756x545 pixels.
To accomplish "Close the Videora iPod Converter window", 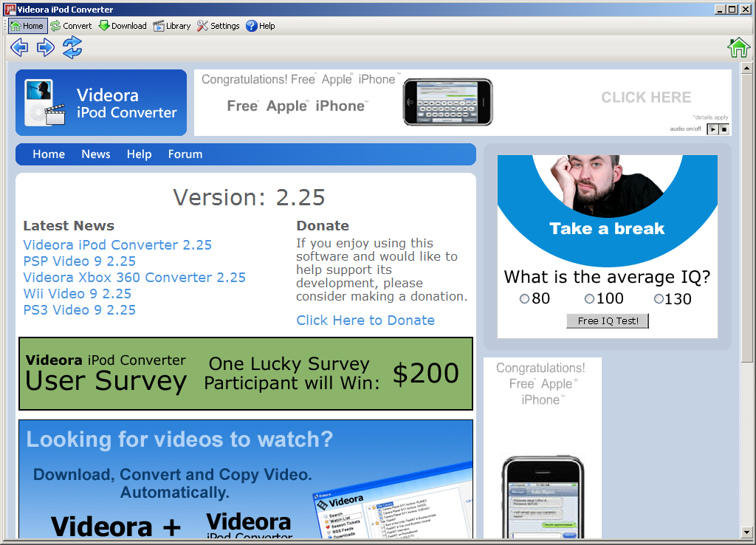I will click(746, 9).
